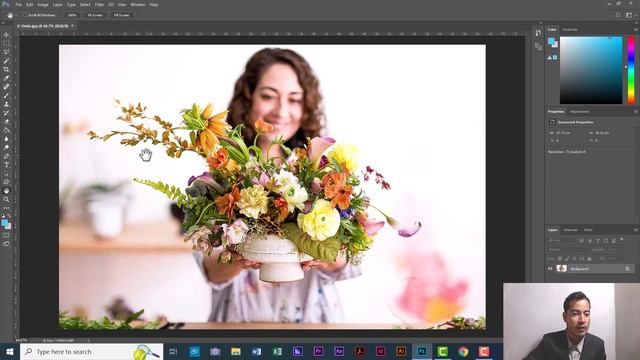Click inside the color picker field
This screenshot has height=360, width=640.
(x=591, y=70)
